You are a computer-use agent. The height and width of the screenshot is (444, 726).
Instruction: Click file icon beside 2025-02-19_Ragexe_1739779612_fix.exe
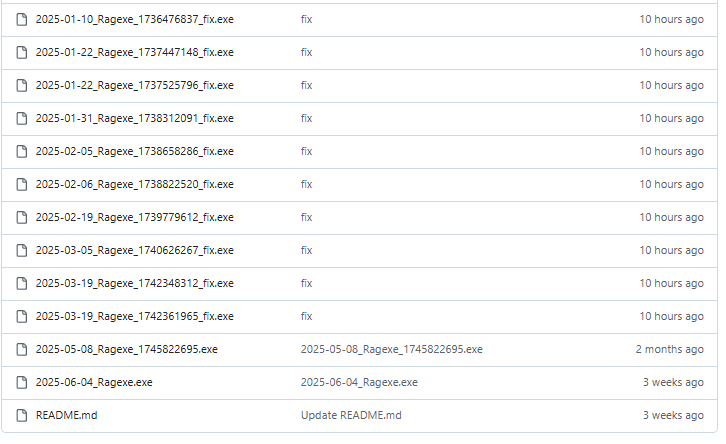tap(22, 218)
